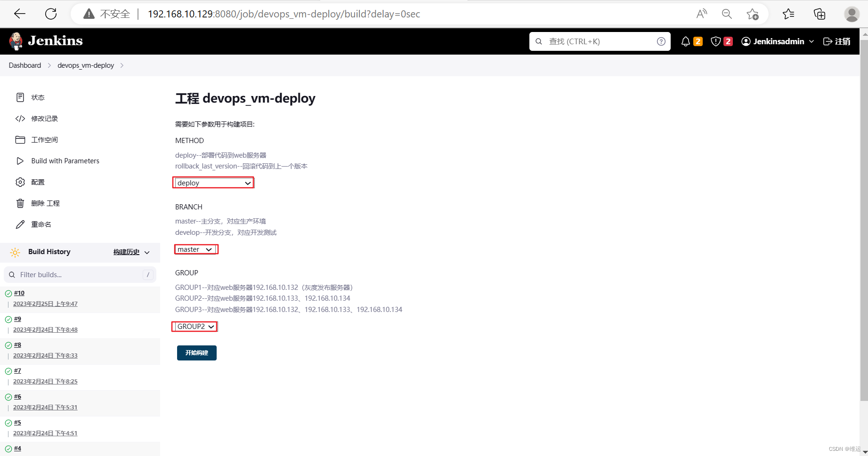Click 重命名 rename in sidebar
868x456 pixels.
click(33, 224)
